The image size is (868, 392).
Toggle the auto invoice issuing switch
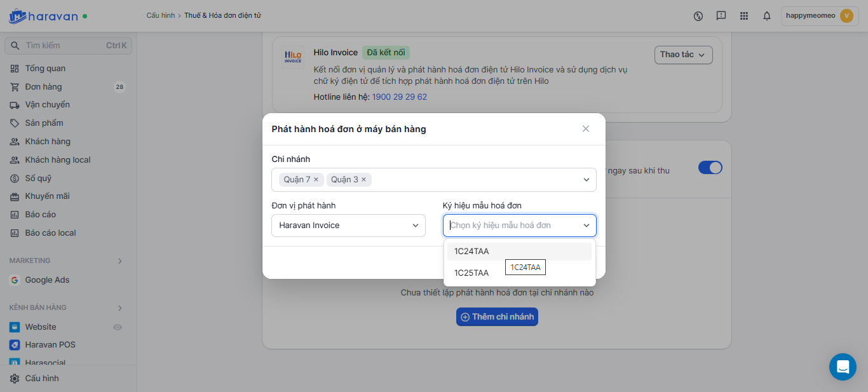710,168
